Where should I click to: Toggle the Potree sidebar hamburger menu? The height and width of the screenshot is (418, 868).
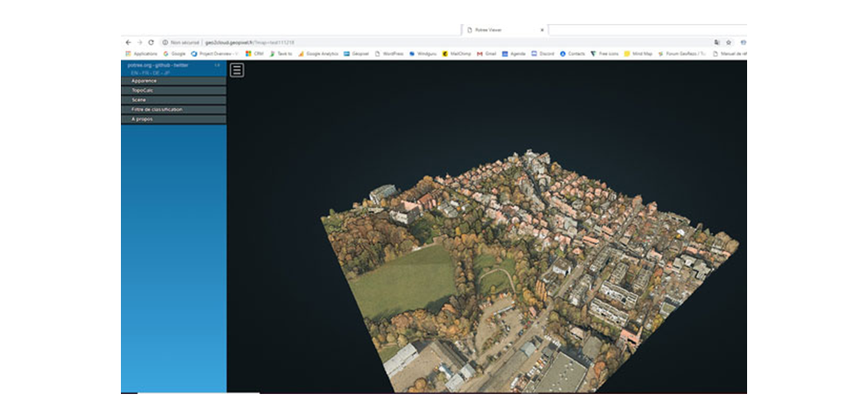pyautogui.click(x=237, y=70)
